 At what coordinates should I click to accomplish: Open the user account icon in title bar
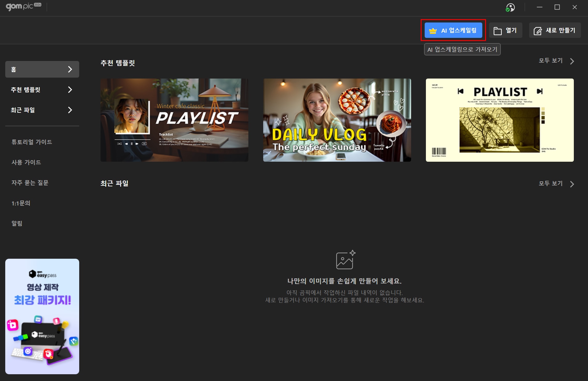click(510, 7)
